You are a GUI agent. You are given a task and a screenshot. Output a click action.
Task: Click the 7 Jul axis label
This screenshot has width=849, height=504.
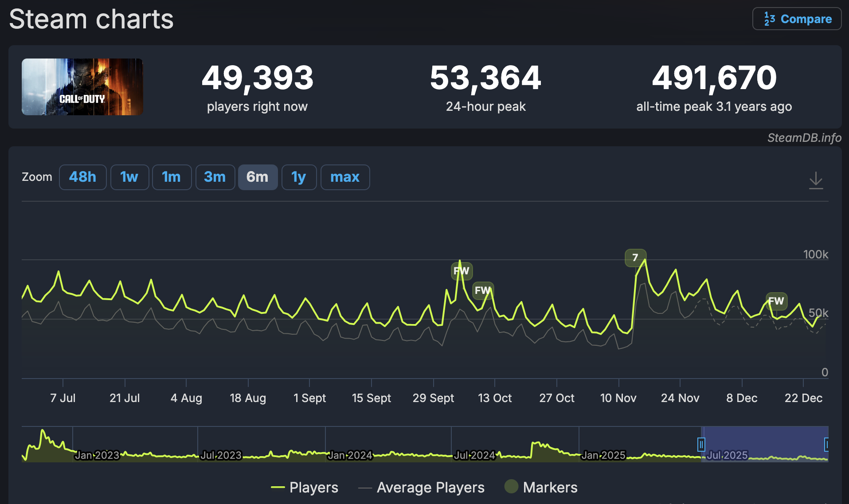63,398
